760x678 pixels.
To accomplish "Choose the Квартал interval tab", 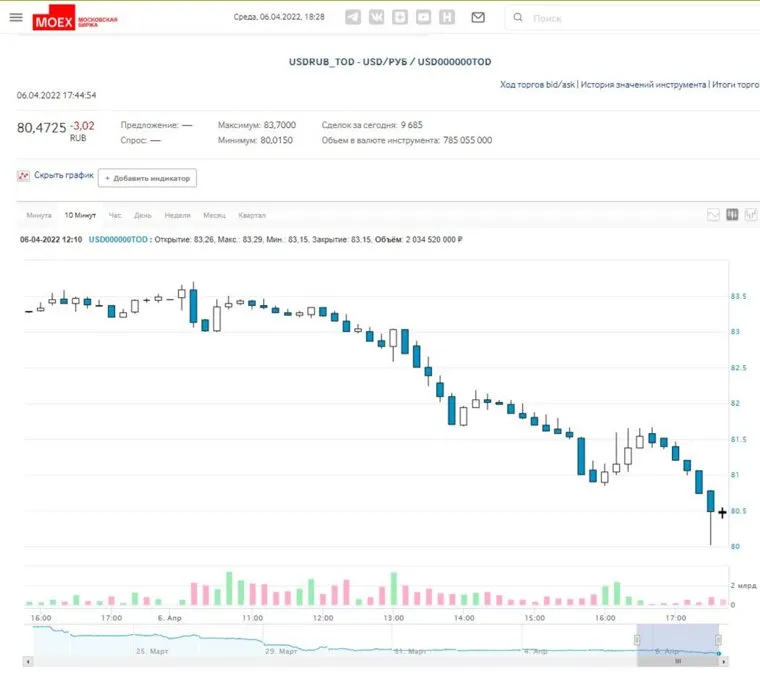I will 251,215.
